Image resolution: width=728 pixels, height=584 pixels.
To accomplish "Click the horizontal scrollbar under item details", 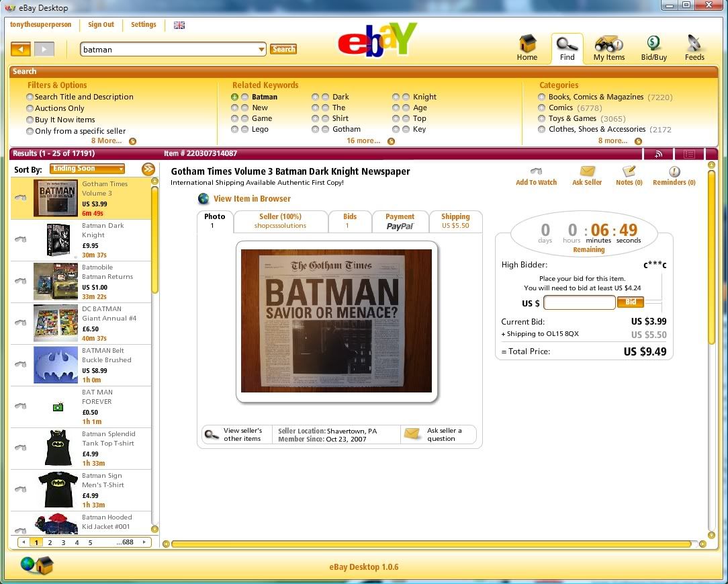I will 431,544.
